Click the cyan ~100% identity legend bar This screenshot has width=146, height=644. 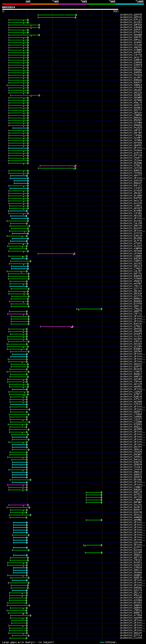click(130, 4)
